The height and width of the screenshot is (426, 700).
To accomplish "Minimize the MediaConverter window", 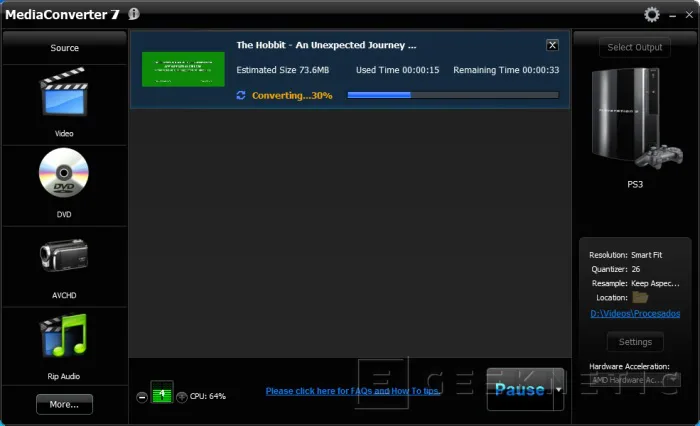I will tap(672, 16).
